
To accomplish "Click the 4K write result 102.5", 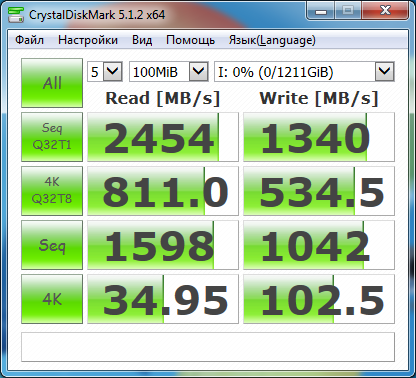I will [x=319, y=299].
